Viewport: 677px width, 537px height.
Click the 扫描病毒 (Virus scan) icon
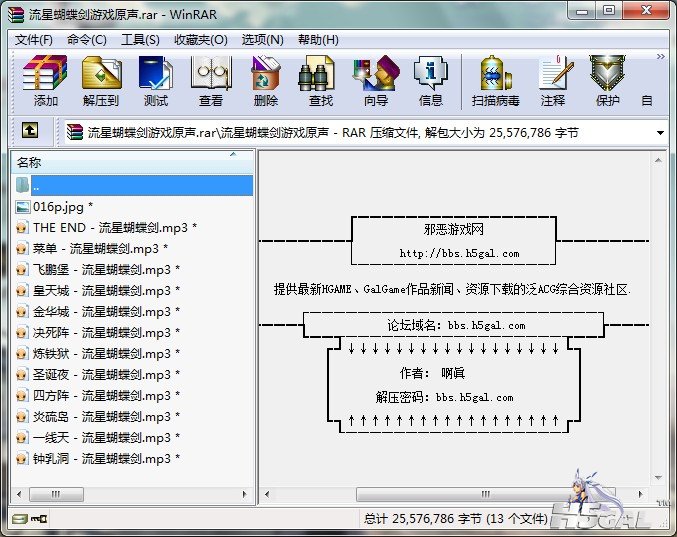coord(496,81)
